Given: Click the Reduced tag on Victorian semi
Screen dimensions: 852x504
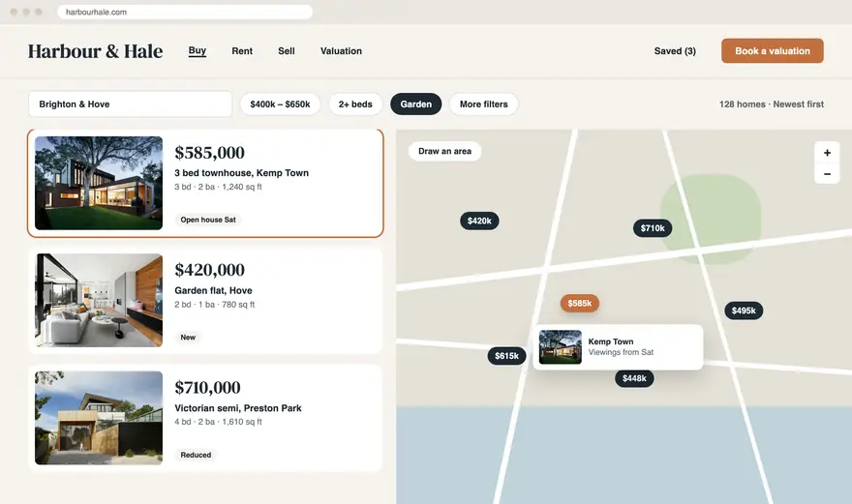Looking at the screenshot, I should (196, 455).
